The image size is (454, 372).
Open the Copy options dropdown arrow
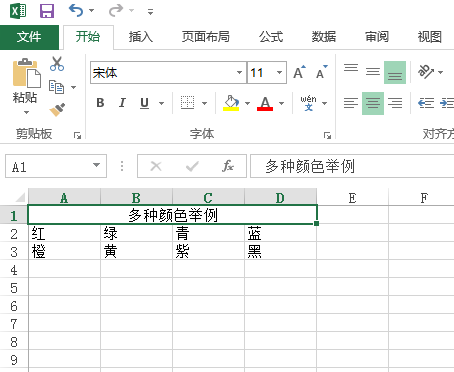[74, 87]
